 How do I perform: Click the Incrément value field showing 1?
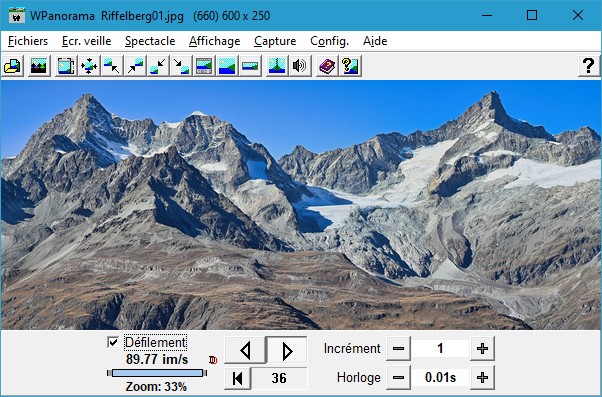click(x=440, y=349)
